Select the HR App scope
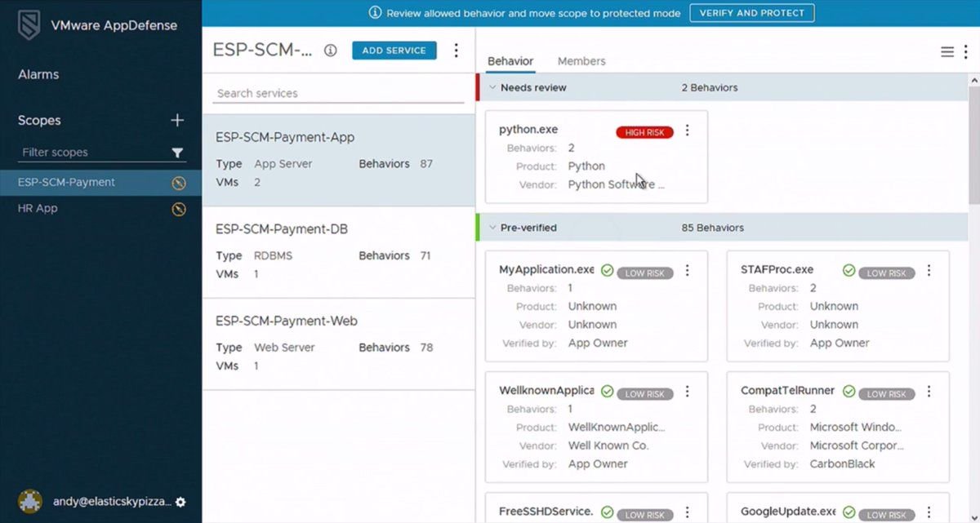This screenshot has height=523, width=980. [x=101, y=209]
